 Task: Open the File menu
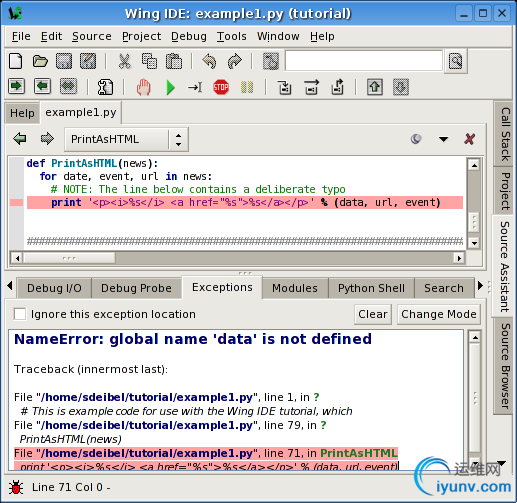pos(21,36)
